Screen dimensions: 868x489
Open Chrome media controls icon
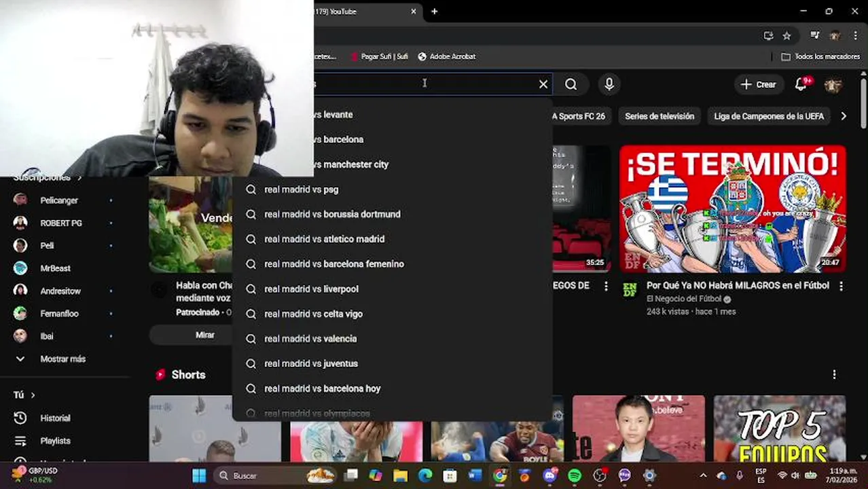pos(814,36)
